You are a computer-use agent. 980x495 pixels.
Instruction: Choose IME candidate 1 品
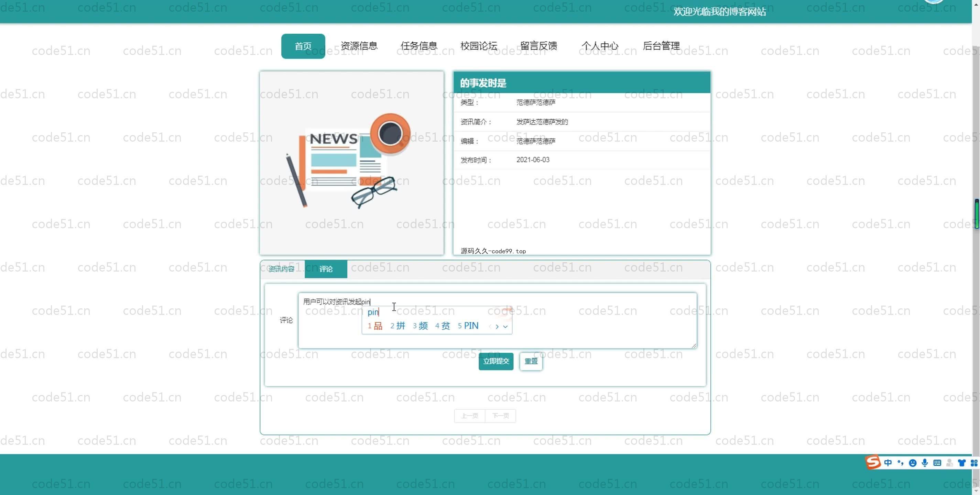[375, 326]
